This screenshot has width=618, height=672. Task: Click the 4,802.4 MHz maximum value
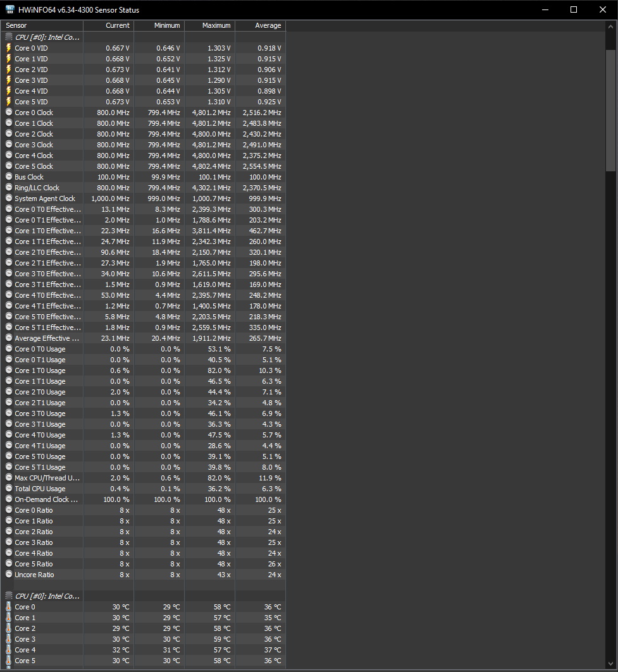point(211,166)
